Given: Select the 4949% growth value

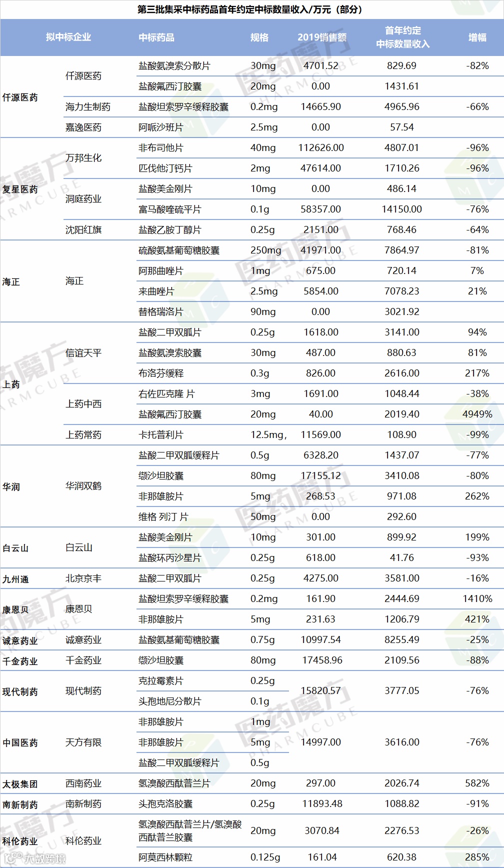Looking at the screenshot, I should point(477,414).
